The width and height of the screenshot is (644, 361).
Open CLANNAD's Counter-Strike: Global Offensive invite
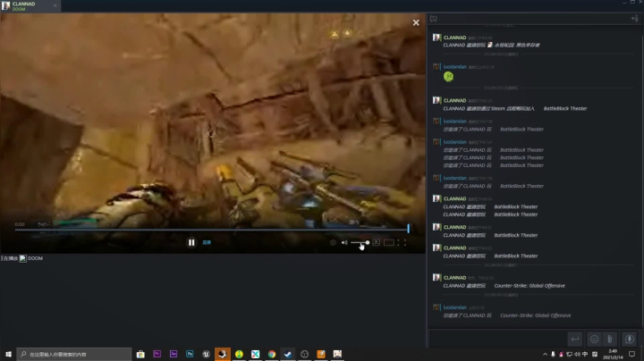click(530, 286)
